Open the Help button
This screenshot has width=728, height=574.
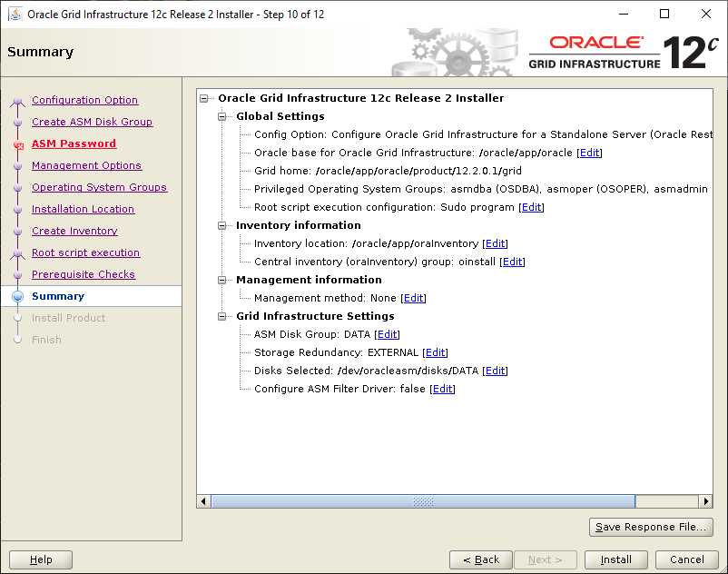[x=41, y=559]
